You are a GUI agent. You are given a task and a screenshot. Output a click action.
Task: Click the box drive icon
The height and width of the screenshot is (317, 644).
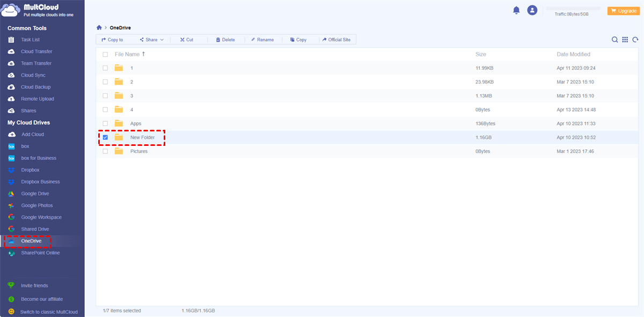(11, 146)
